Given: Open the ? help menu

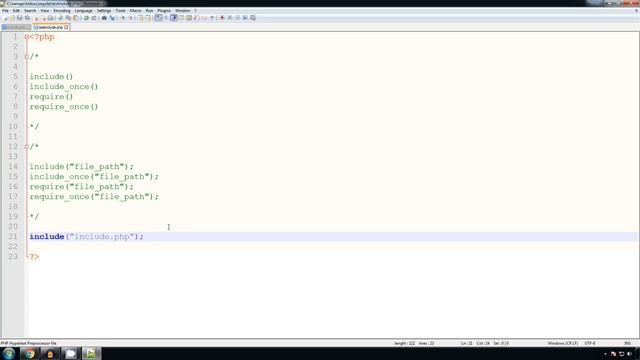Looking at the screenshot, I should coord(196,11).
